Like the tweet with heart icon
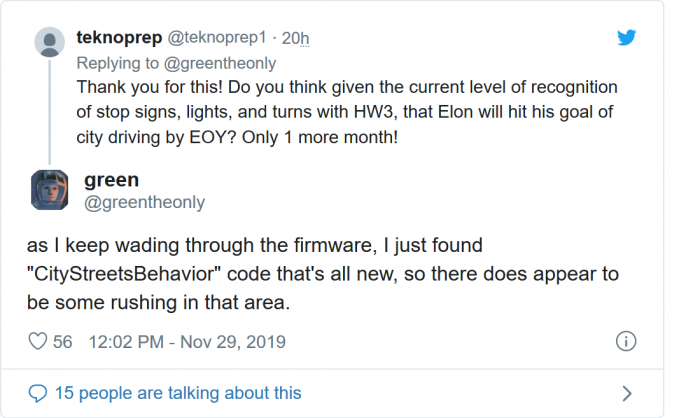The height and width of the screenshot is (418, 700). click(x=39, y=342)
